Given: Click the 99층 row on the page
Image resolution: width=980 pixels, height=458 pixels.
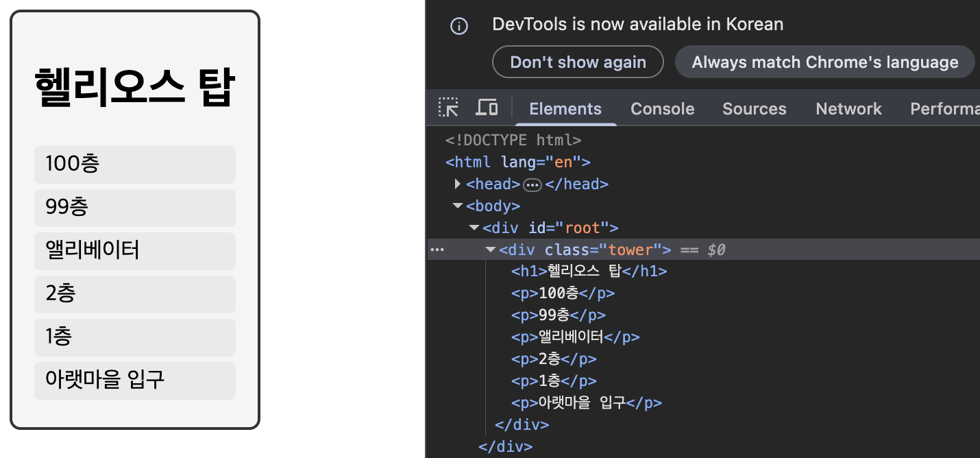Looking at the screenshot, I should (x=135, y=208).
